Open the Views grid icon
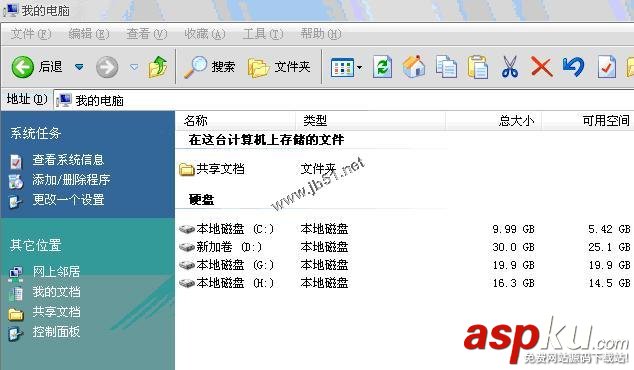 [x=342, y=68]
